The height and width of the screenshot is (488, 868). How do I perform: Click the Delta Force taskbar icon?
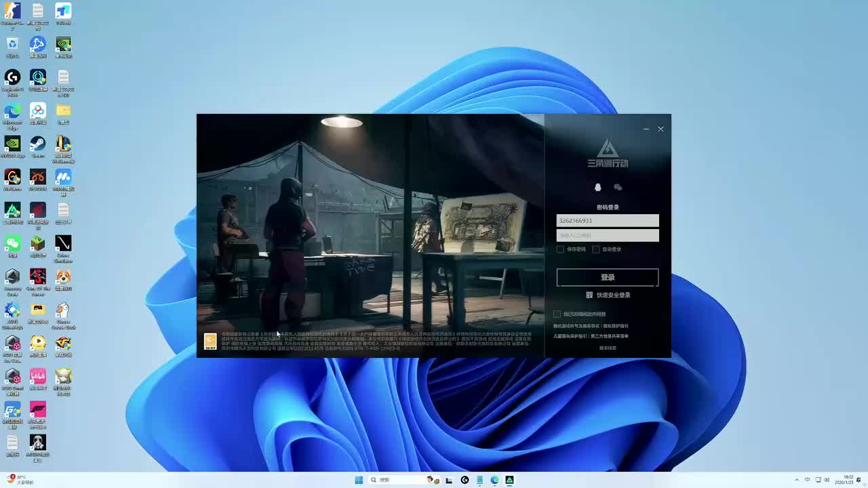(x=509, y=480)
